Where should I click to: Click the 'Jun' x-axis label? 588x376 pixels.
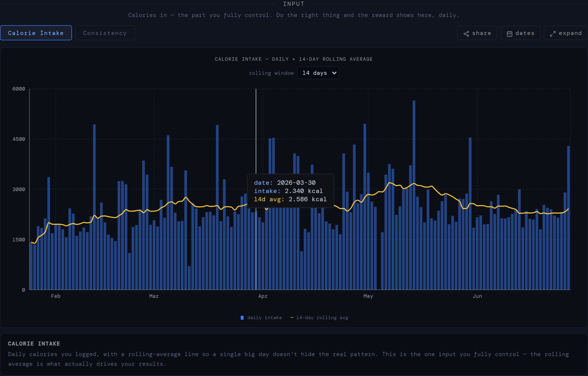(477, 296)
